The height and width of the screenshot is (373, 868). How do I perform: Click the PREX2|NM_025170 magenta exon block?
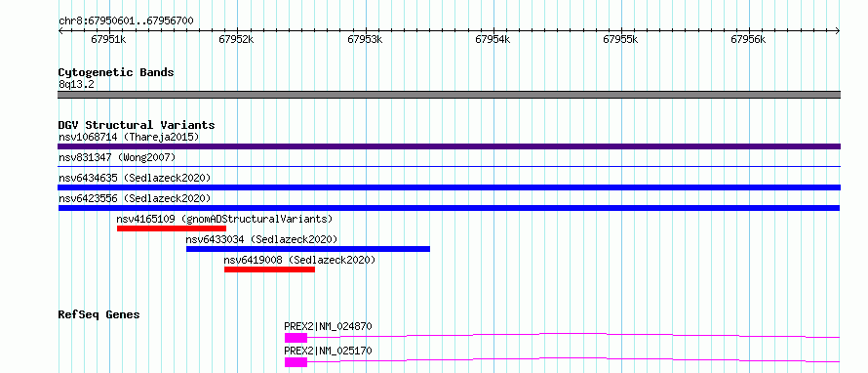(x=296, y=362)
